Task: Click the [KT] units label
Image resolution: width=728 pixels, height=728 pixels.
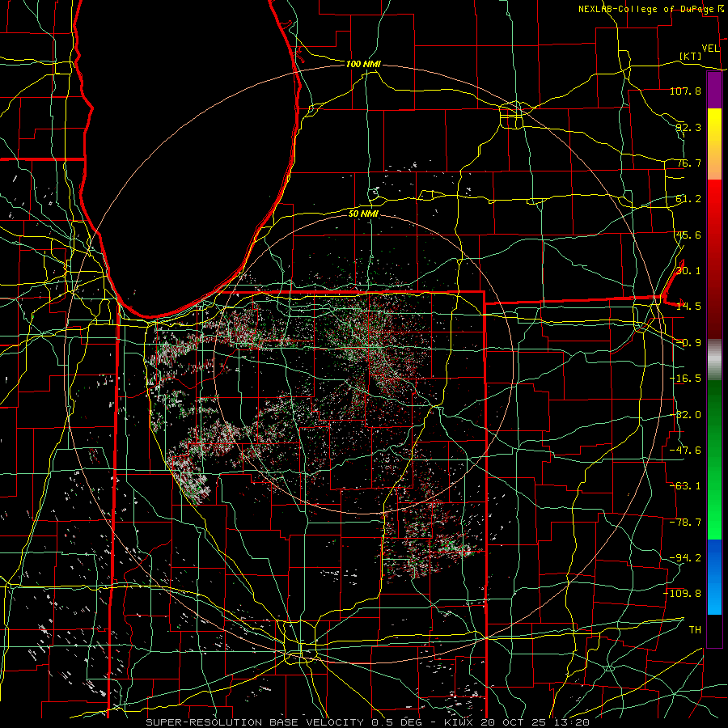Action: pyautogui.click(x=691, y=56)
